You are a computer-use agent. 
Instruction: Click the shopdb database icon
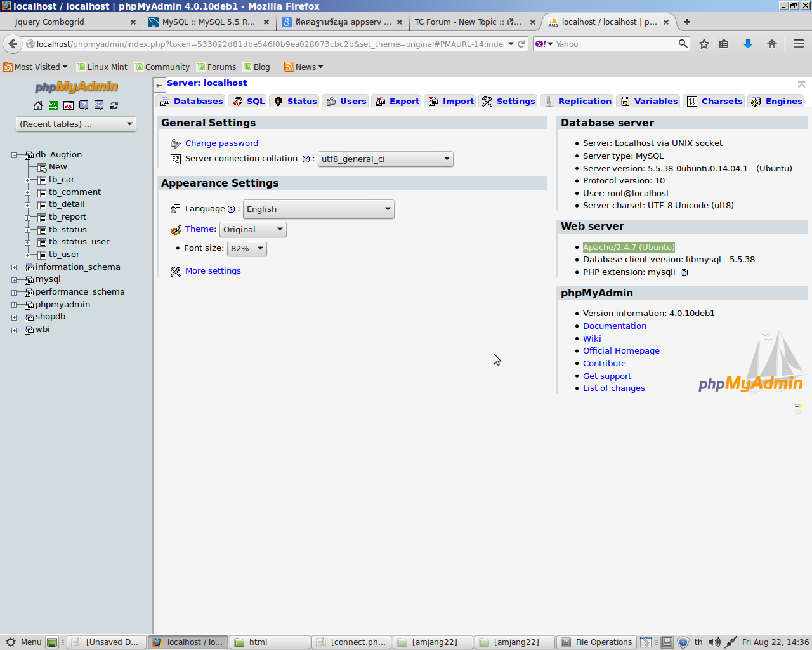[x=29, y=317]
